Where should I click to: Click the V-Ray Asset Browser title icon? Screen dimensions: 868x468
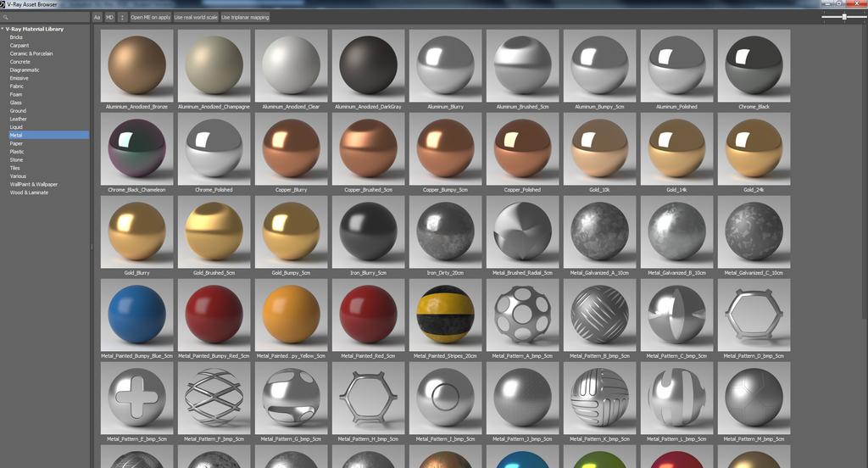click(4, 4)
